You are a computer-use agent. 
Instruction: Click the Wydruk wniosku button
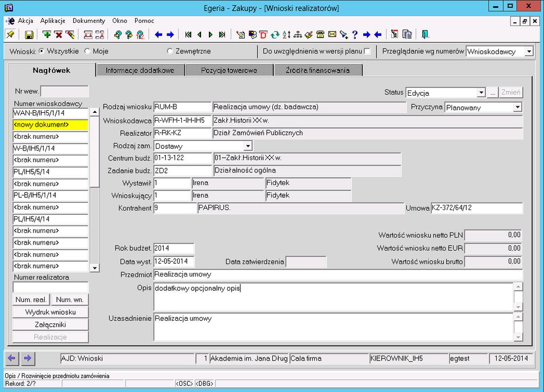(x=51, y=312)
